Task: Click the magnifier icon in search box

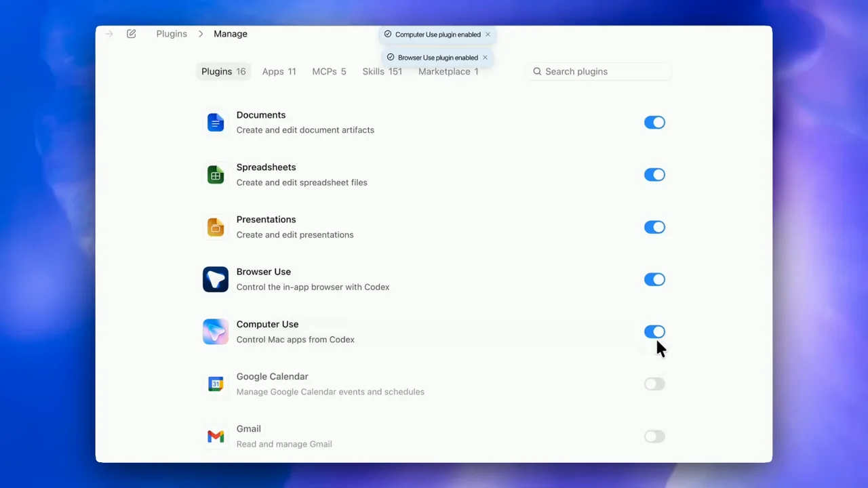Action: point(537,71)
